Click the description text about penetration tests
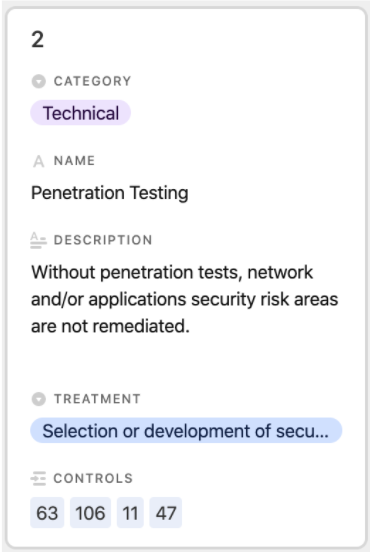Viewport: 370px width, 552px height. pos(184,299)
